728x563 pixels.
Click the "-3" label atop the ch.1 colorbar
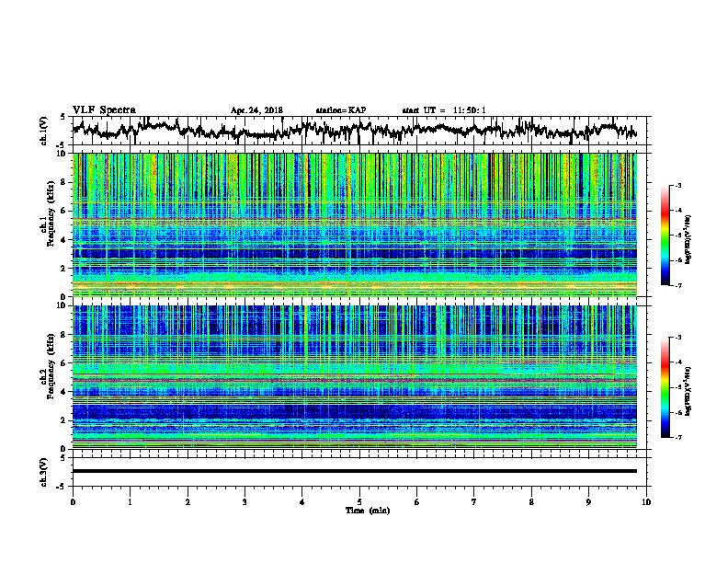pyautogui.click(x=678, y=185)
